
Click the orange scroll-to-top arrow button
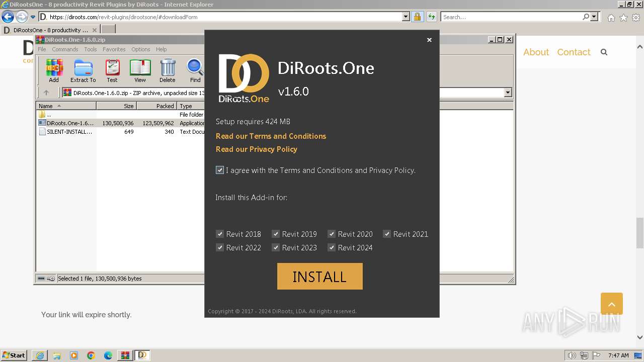click(x=612, y=304)
